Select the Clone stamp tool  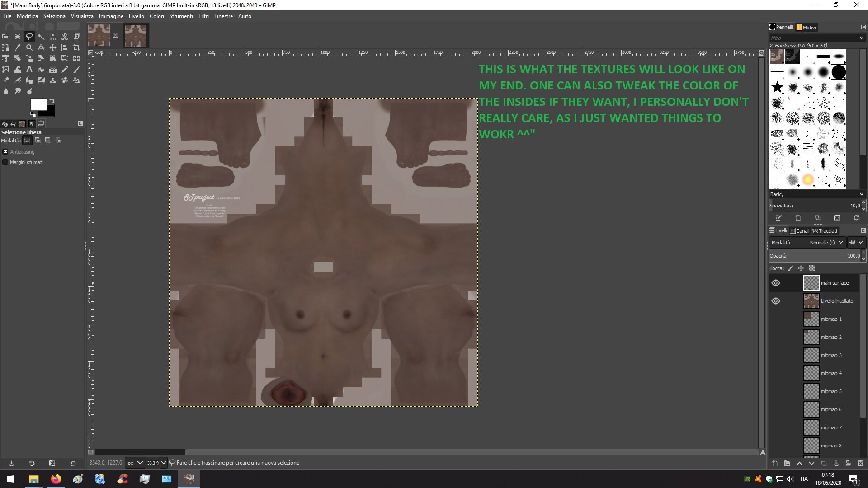(x=53, y=80)
